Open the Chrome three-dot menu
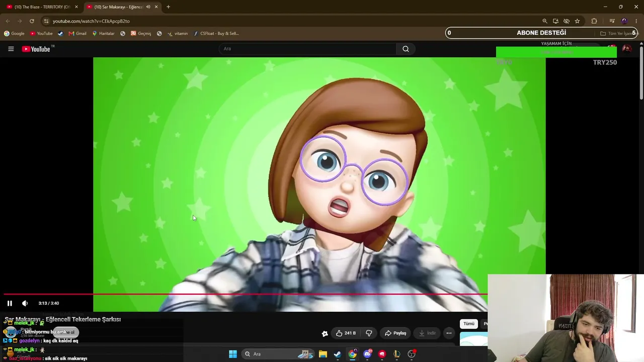The image size is (644, 362). [636, 21]
